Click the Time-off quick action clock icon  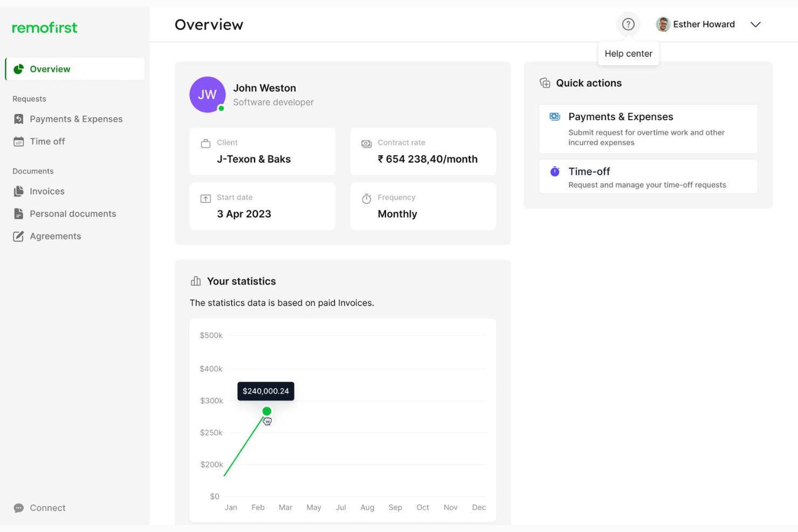click(x=555, y=171)
